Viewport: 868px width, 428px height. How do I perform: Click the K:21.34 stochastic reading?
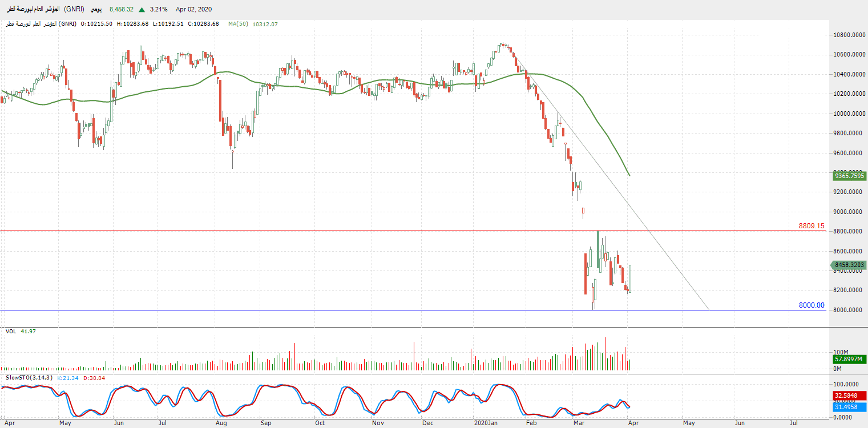[x=68, y=378]
